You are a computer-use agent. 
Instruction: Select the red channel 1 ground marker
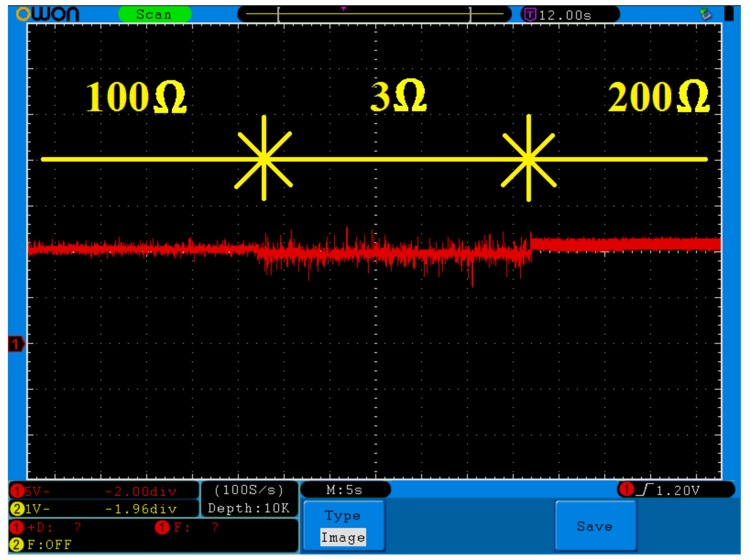tap(16, 344)
